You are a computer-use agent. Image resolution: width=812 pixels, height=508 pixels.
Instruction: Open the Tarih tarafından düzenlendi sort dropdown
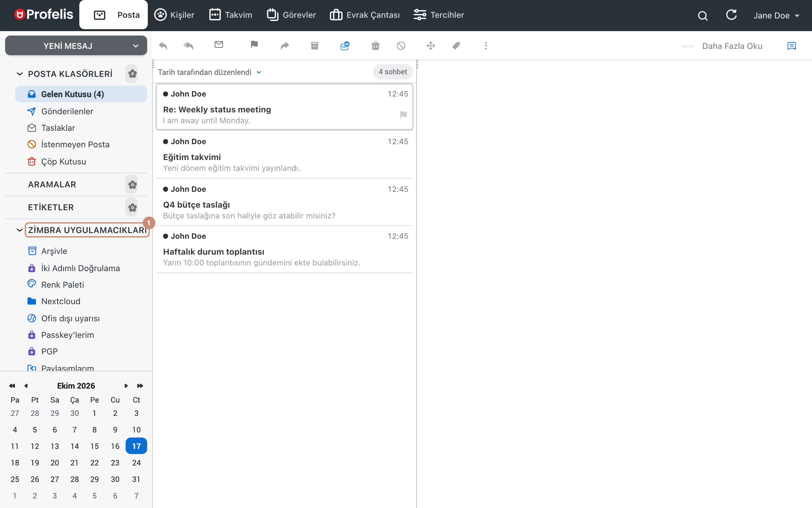[x=210, y=72]
